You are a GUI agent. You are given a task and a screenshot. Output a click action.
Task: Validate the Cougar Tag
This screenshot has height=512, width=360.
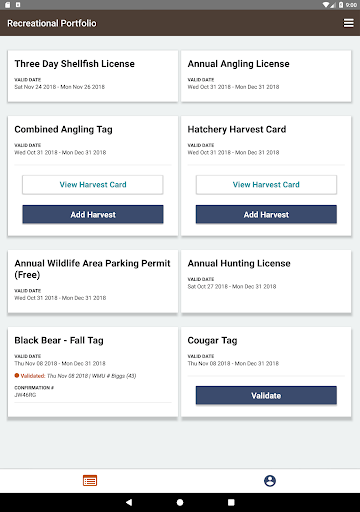pos(266,395)
